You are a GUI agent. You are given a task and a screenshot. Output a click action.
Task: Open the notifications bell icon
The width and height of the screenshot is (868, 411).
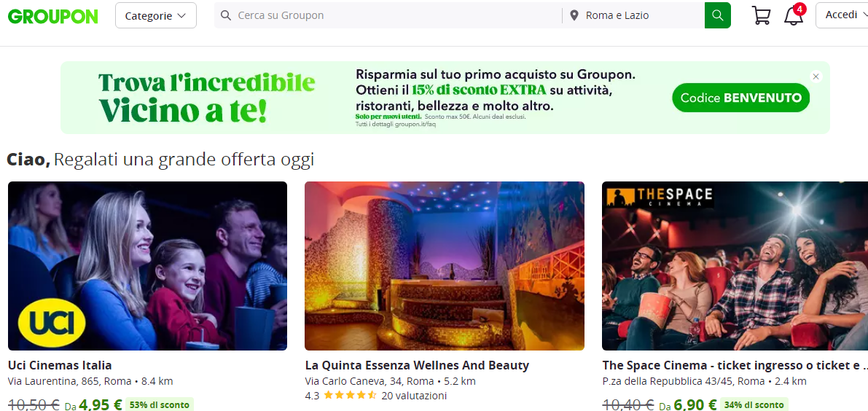click(x=793, y=15)
